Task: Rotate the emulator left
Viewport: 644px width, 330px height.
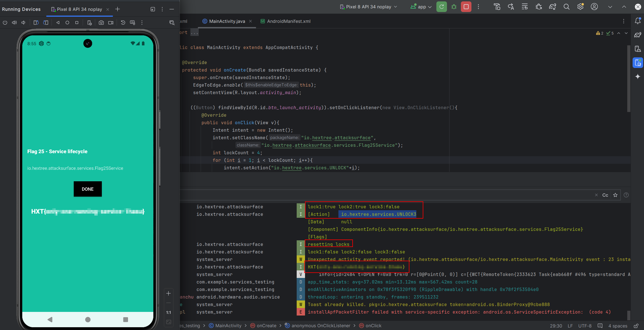Action: click(x=36, y=23)
